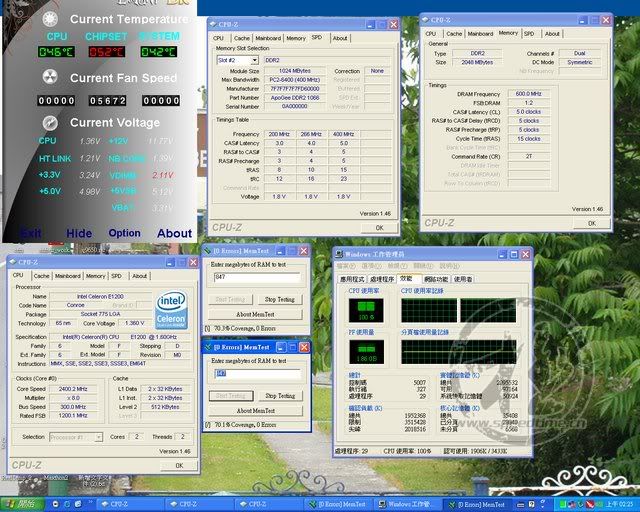The image size is (640, 512).
Task: Open the 網路功能 tab in Task Manager
Action: (436, 279)
